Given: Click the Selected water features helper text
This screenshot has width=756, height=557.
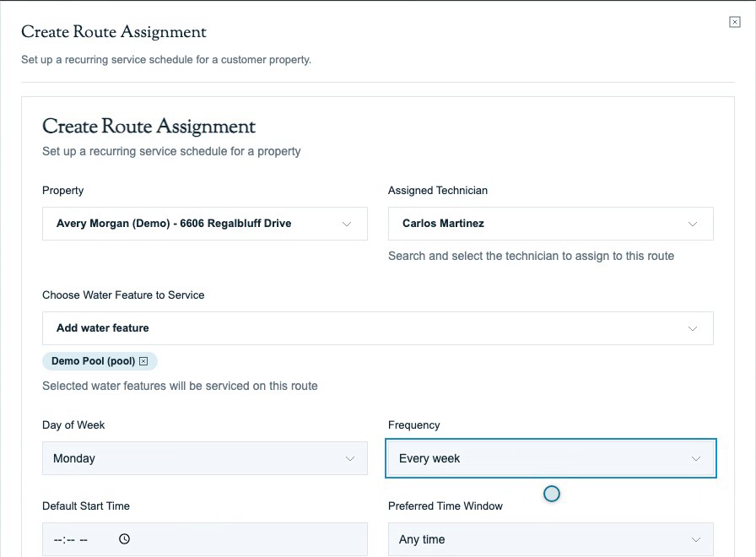Looking at the screenshot, I should pyautogui.click(x=180, y=386).
